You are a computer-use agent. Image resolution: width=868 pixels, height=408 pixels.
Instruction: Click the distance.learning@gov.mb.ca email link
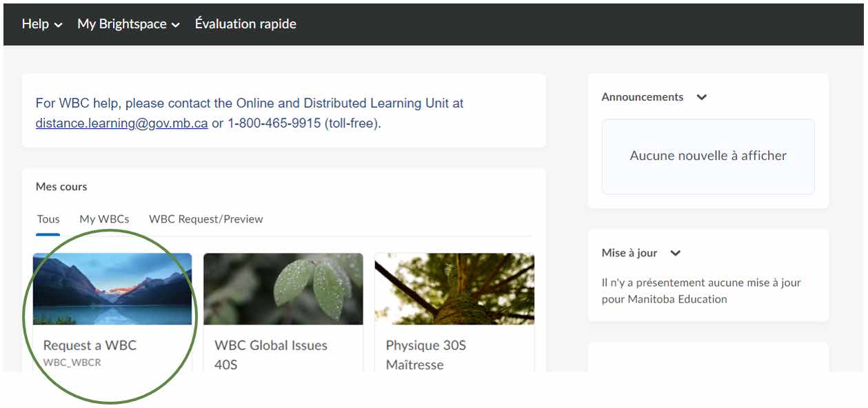122,124
